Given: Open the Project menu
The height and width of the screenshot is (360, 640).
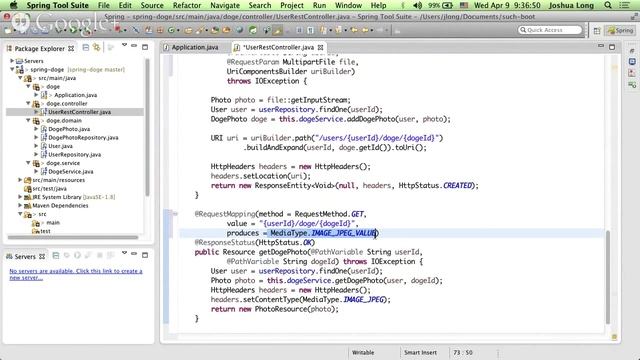Looking at the screenshot, I should tap(292, 5).
